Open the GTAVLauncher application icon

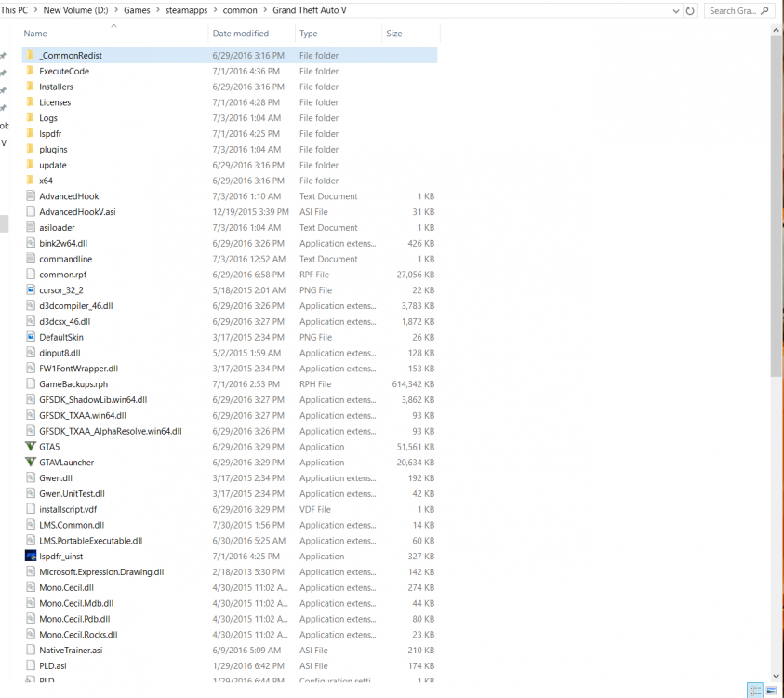point(32,463)
